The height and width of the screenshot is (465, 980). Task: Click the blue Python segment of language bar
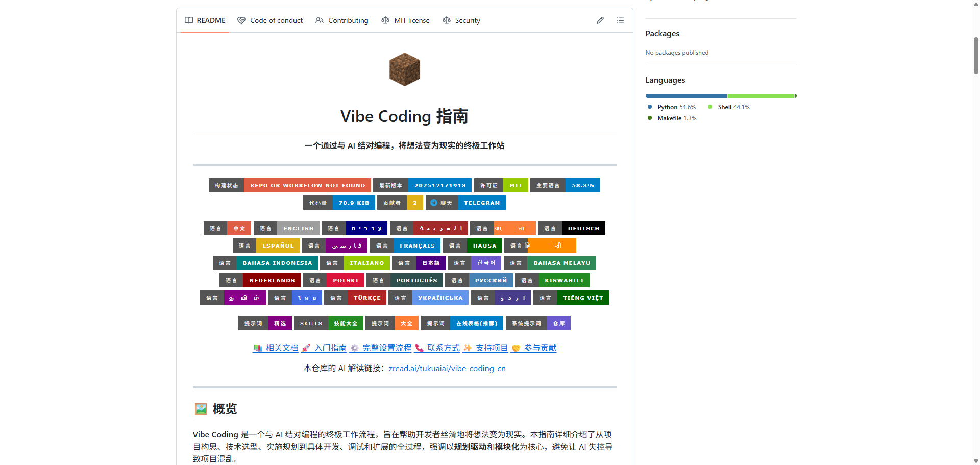tap(686, 96)
